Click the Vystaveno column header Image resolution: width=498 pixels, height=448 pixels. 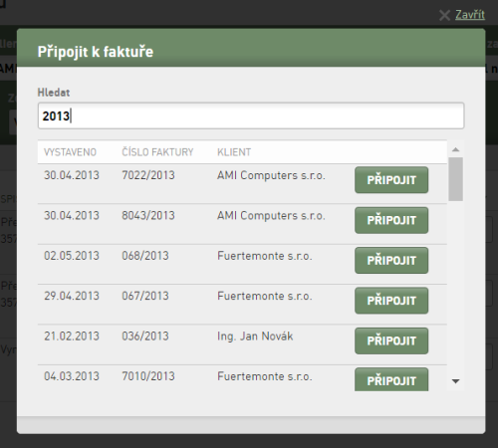point(70,152)
